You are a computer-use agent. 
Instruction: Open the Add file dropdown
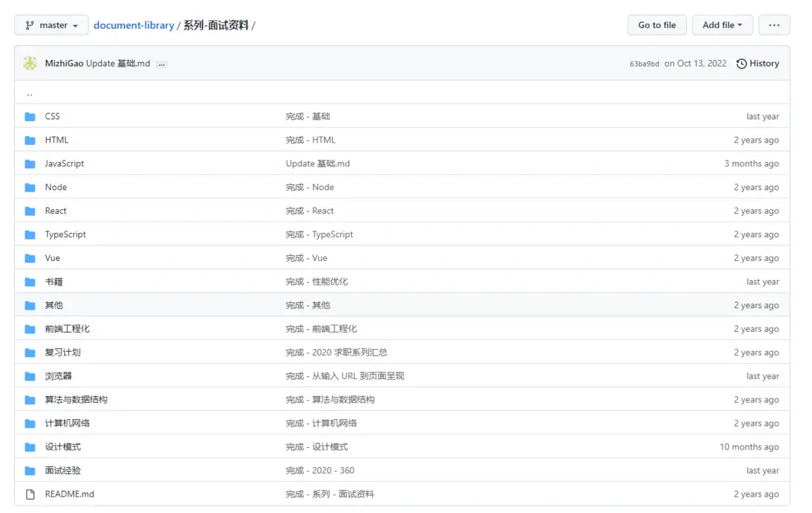click(x=723, y=25)
